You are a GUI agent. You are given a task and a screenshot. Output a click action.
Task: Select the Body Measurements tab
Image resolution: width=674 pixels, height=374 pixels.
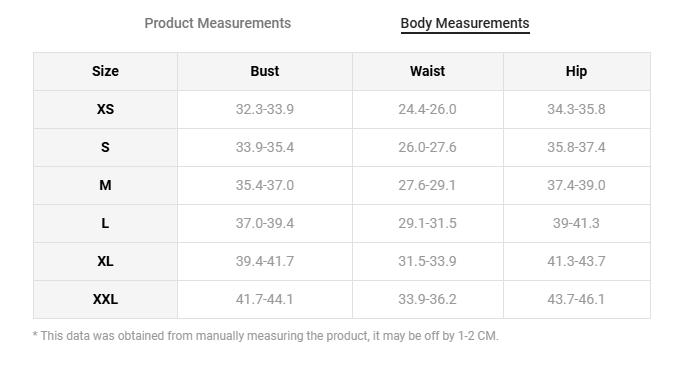[465, 23]
